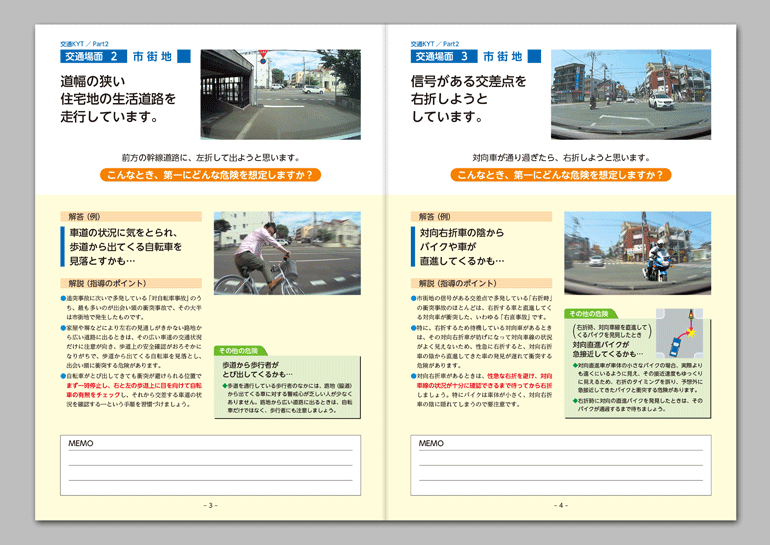This screenshot has width=770, height=545.
Task: Click the heading '信号がある交差点を右折しようとしています。'
Action: point(468,99)
